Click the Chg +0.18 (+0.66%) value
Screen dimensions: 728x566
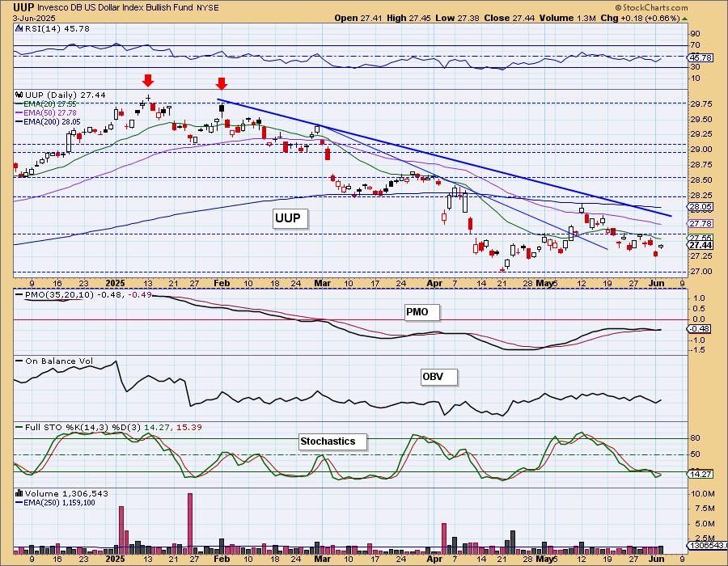[640, 18]
